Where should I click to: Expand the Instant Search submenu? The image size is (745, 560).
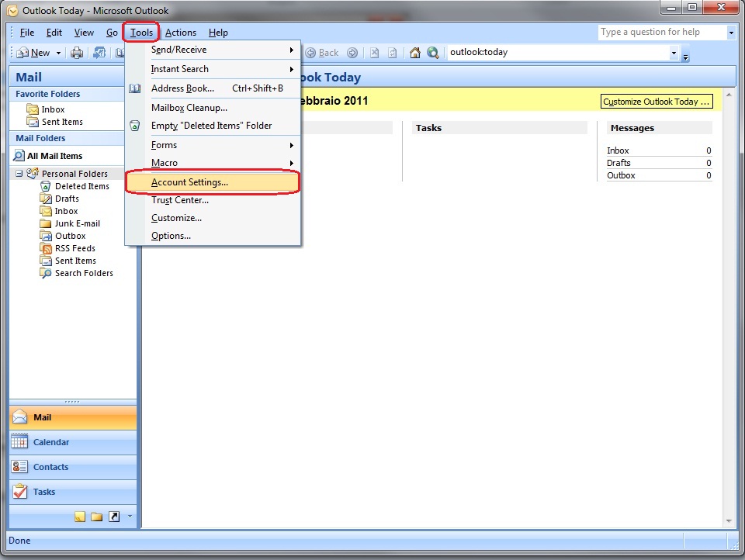(x=291, y=69)
